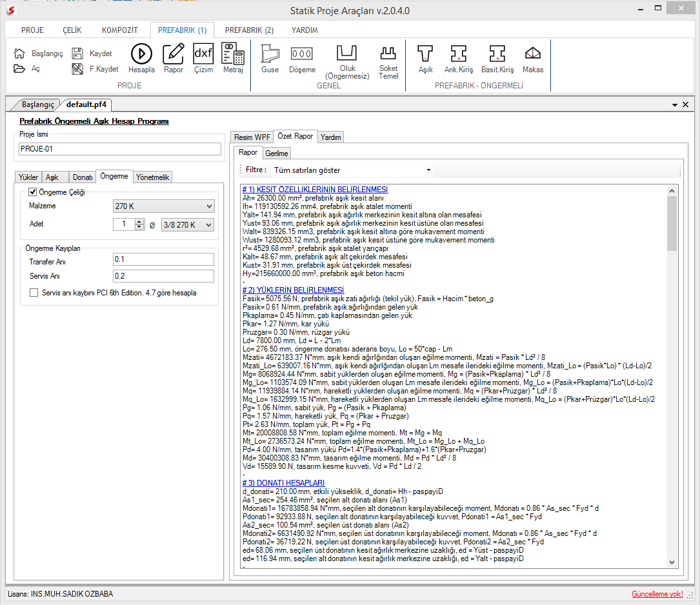Select the default.pf4 document tab

86,104
